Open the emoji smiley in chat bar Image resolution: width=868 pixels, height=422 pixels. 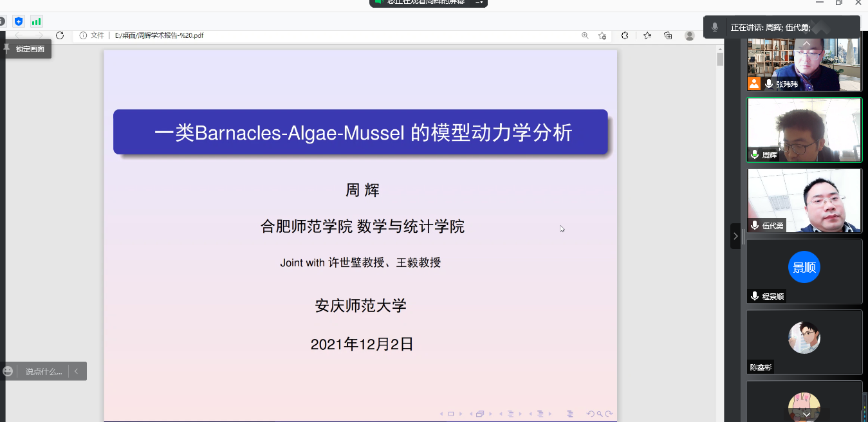(8, 371)
